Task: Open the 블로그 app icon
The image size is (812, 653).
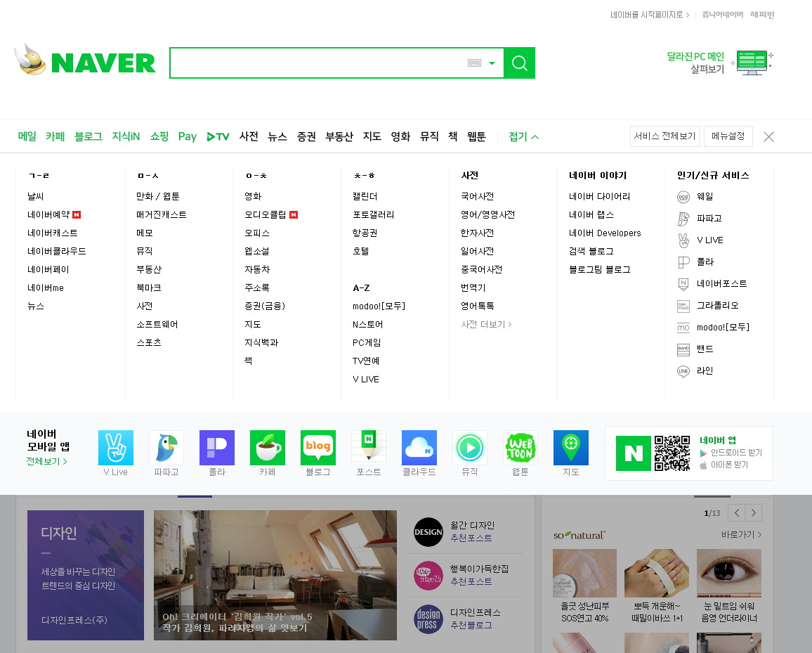Action: click(x=318, y=448)
